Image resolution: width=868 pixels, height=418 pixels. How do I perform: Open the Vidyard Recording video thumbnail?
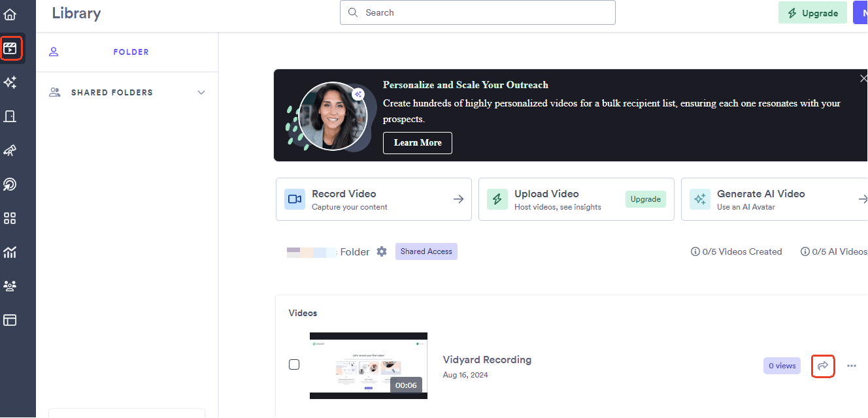pyautogui.click(x=368, y=365)
